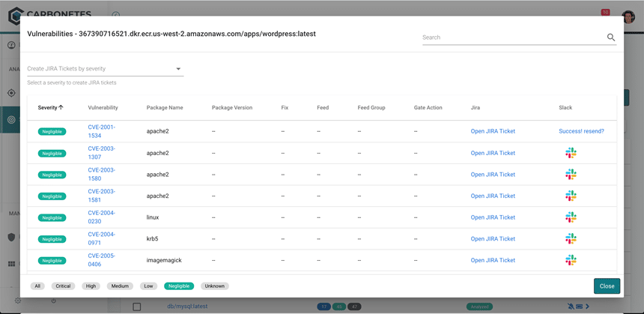Filter by Medium severity
The width and height of the screenshot is (644, 314).
[x=120, y=286]
